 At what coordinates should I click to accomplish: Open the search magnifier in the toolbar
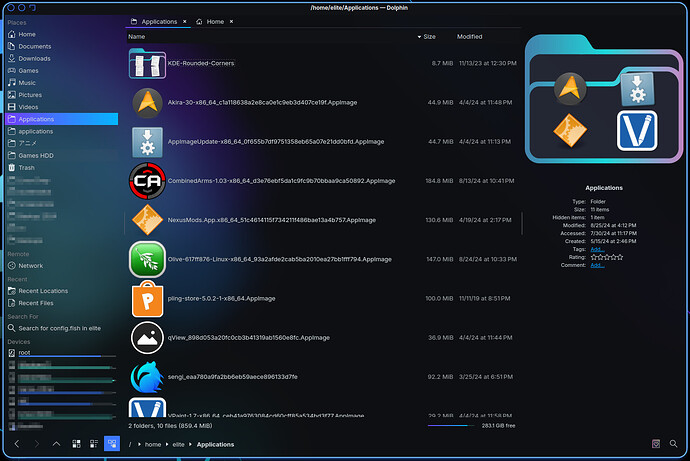pyautogui.click(x=673, y=444)
